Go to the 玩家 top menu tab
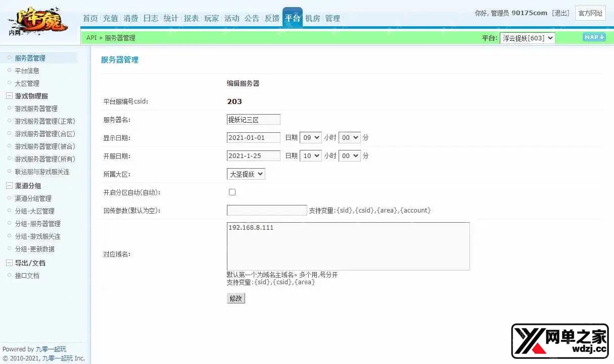614x364 pixels. (x=211, y=18)
